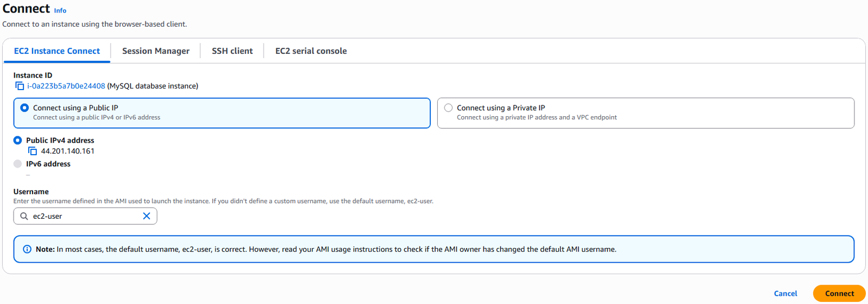Image resolution: width=868 pixels, height=304 pixels.
Task: Clear the username with the X icon
Action: [146, 216]
